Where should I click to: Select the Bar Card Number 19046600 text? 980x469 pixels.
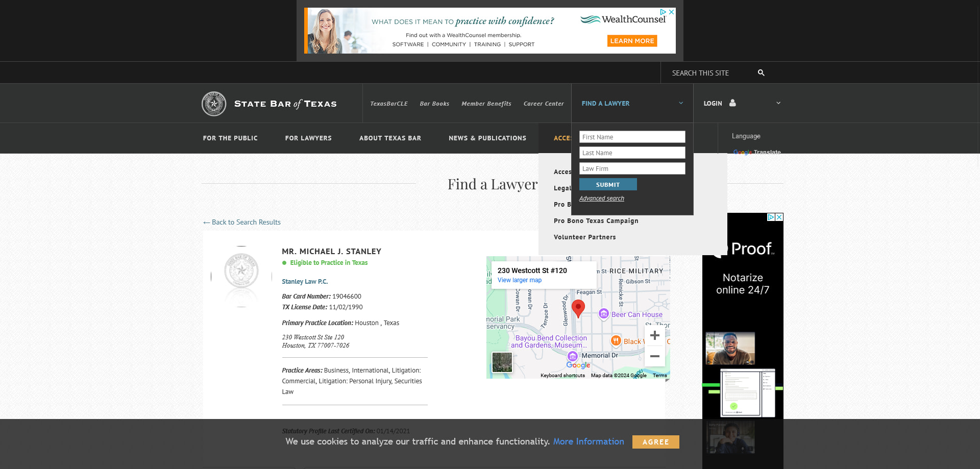tap(322, 297)
